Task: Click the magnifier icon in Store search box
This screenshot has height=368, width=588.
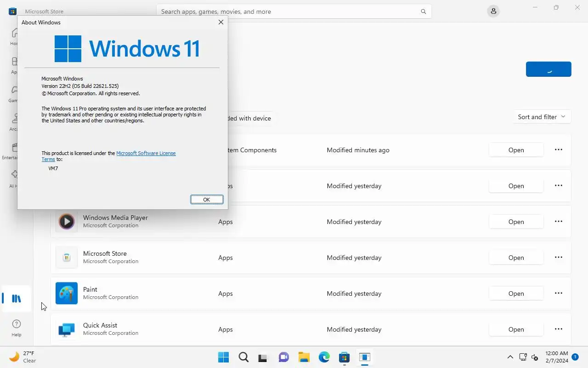Action: (x=424, y=11)
